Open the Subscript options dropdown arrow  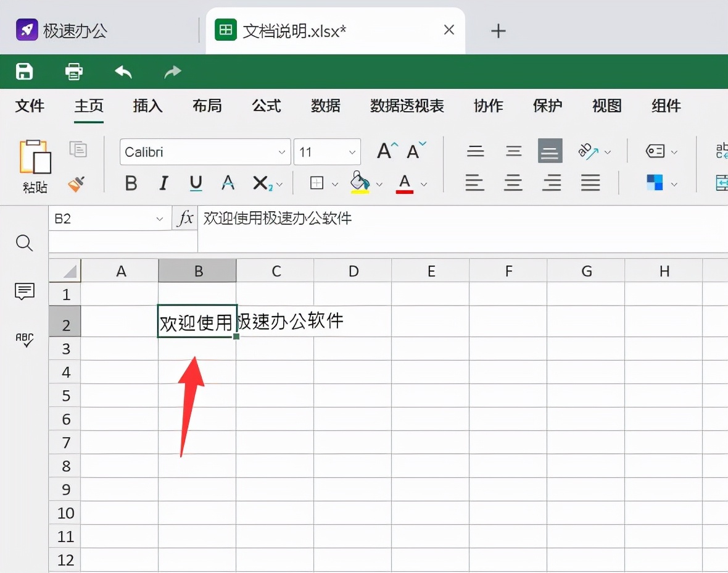(279, 185)
